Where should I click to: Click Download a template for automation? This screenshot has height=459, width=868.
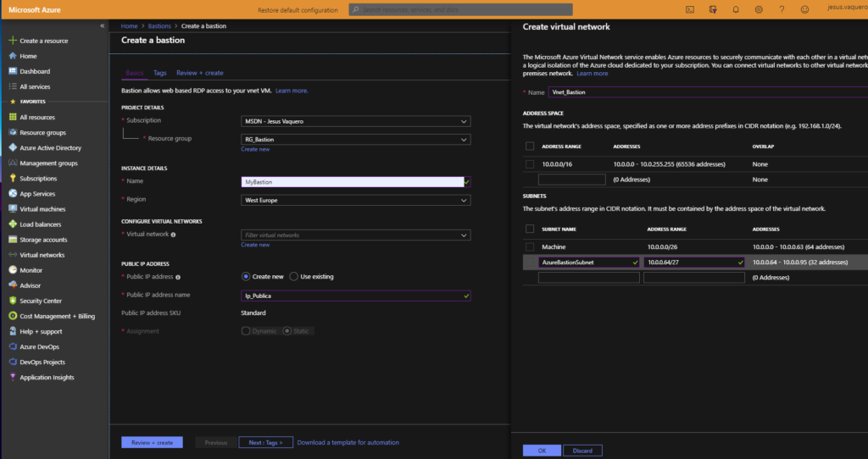[x=348, y=442]
